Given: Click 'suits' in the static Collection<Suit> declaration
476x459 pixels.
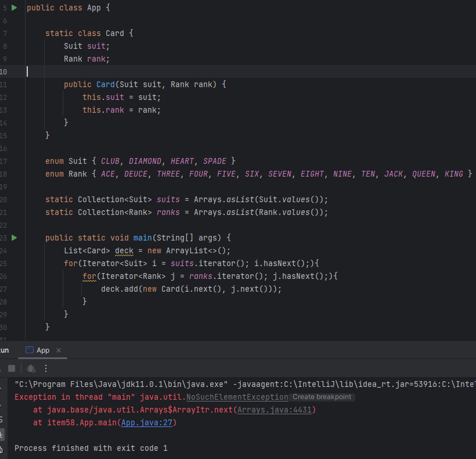Looking at the screenshot, I should [x=168, y=200].
